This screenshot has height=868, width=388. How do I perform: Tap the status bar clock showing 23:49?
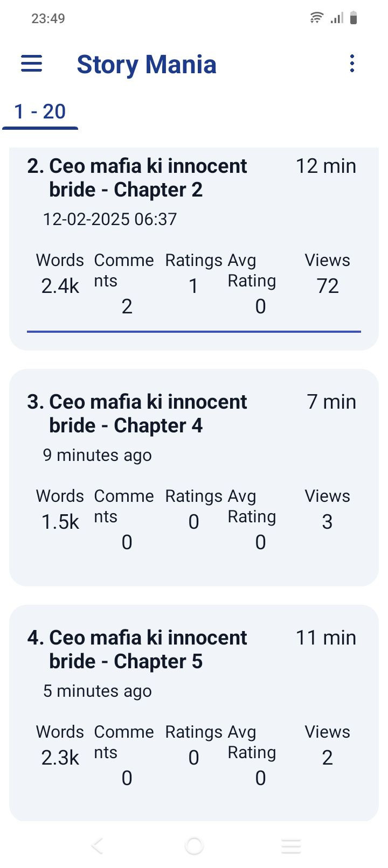pos(48,18)
